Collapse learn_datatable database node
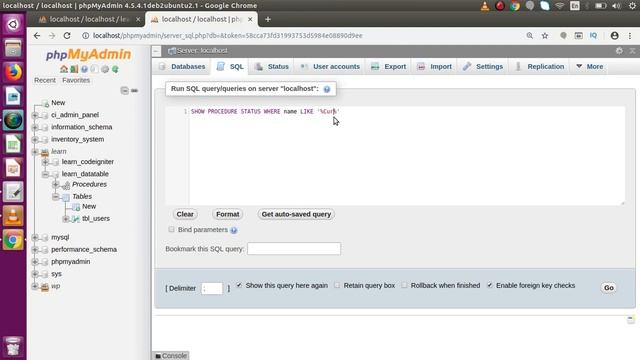This screenshot has height=360, width=640. pos(45,174)
